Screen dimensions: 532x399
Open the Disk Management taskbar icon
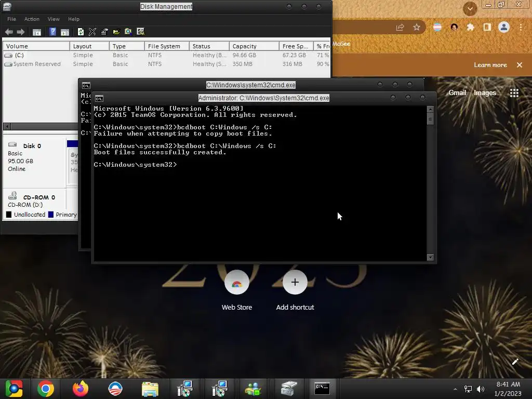point(289,389)
